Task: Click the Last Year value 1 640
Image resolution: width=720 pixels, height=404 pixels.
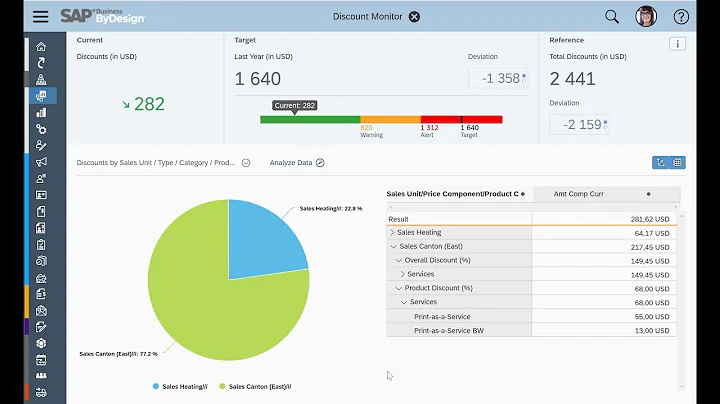Action: tap(258, 79)
